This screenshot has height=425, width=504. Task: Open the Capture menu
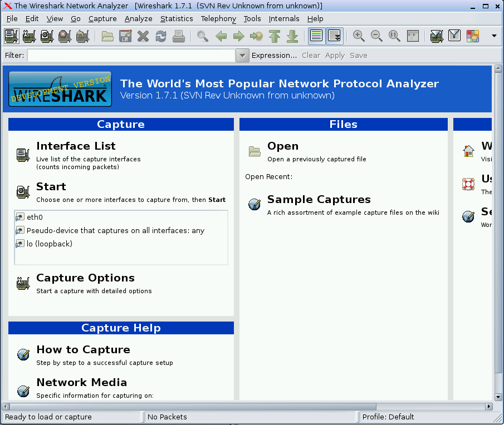102,18
